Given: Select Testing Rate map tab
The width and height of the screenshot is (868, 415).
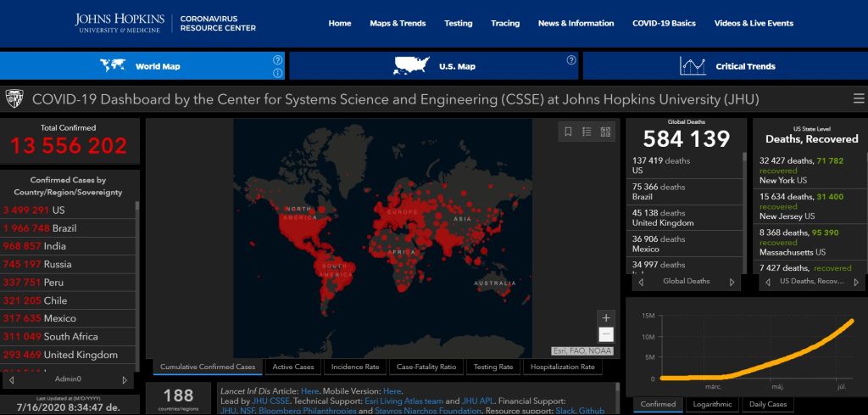Looking at the screenshot, I should 493,367.
